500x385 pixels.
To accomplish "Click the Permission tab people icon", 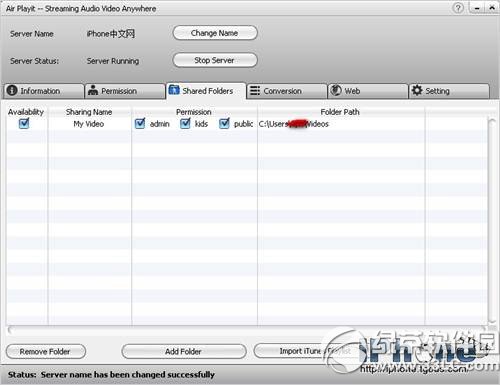I will [93, 90].
